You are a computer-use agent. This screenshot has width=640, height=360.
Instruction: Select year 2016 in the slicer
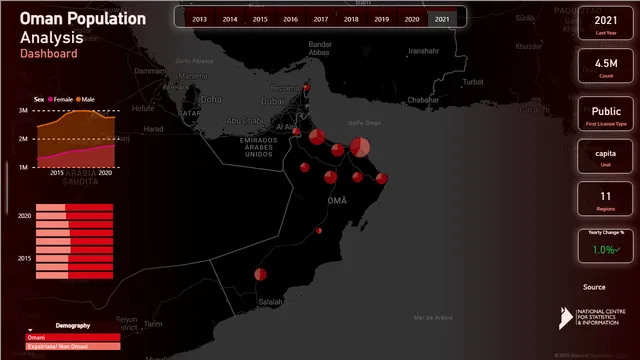[291, 19]
